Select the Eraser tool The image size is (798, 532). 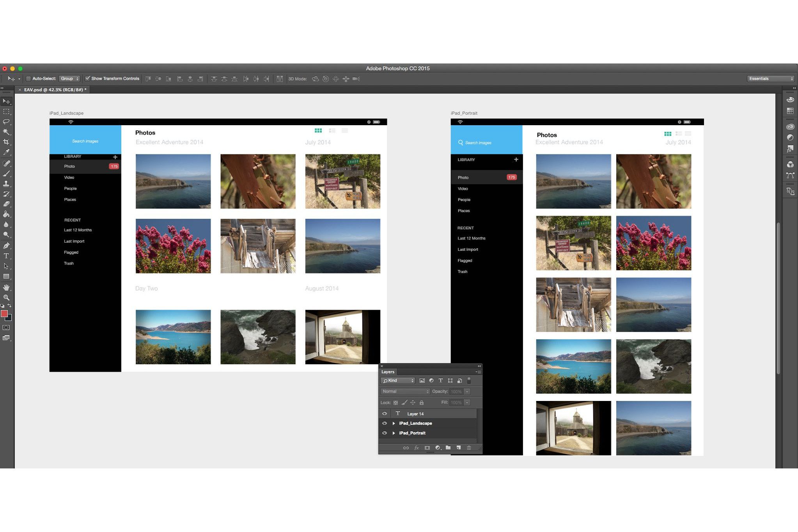click(6, 204)
